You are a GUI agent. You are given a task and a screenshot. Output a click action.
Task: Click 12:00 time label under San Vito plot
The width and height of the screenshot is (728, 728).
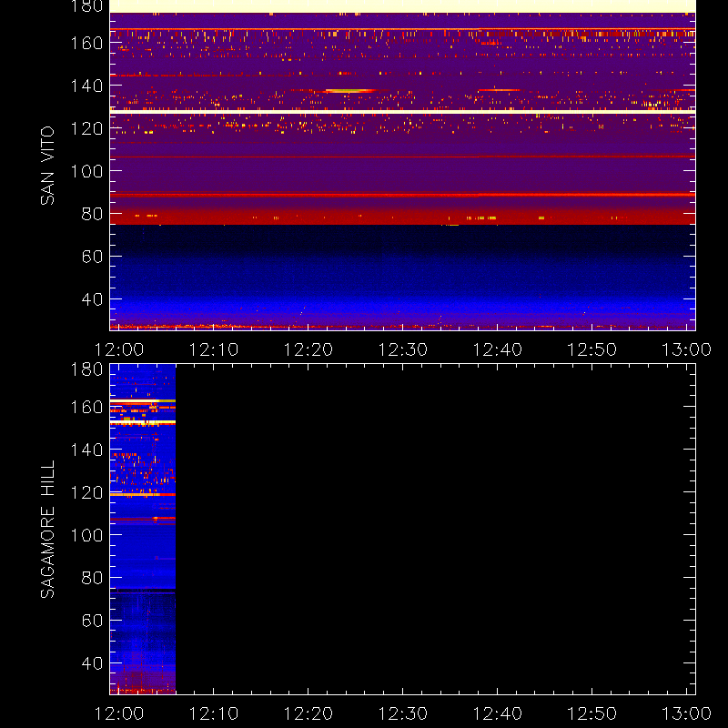coord(119,349)
